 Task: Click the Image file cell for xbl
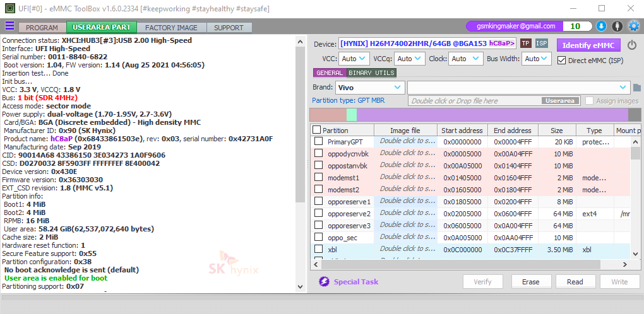(405, 249)
